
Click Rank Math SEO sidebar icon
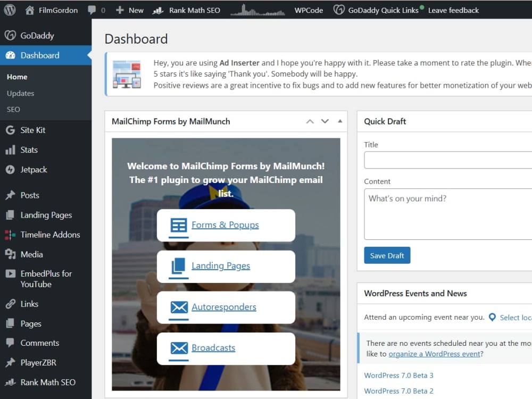point(10,382)
